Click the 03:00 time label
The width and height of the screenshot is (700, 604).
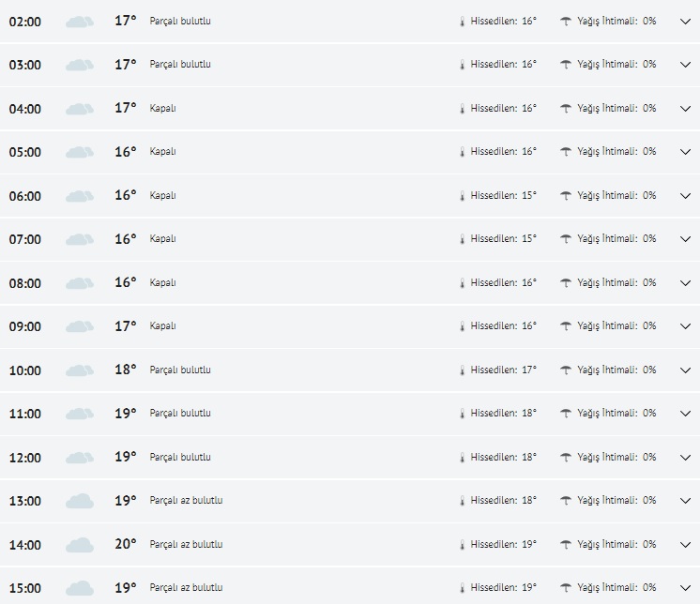coord(25,66)
